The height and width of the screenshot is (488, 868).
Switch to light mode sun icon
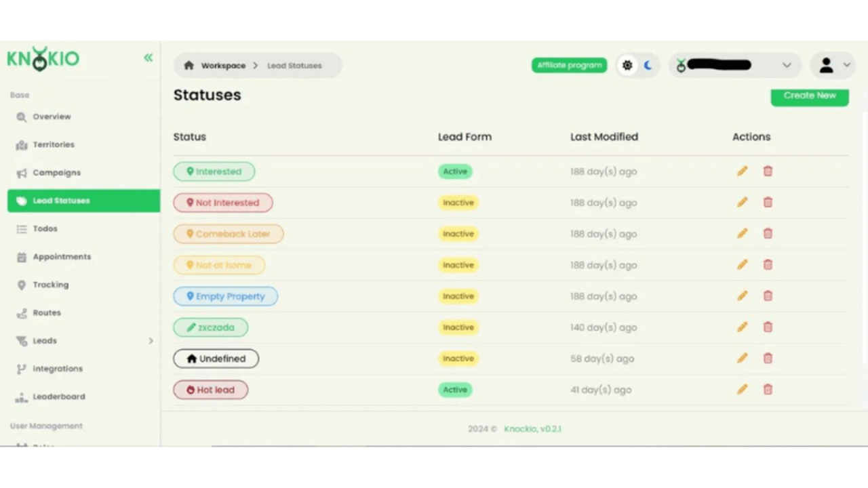tap(627, 66)
